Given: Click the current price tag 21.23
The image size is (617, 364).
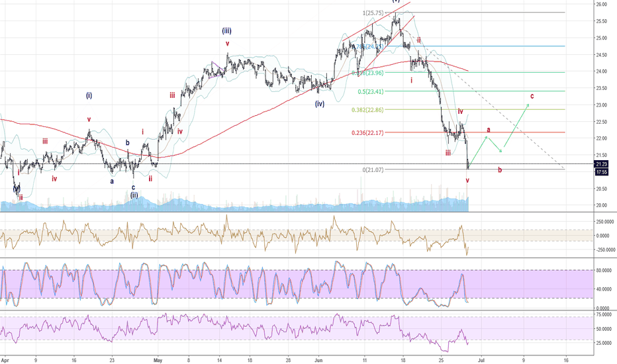Looking at the screenshot, I should click(x=601, y=164).
